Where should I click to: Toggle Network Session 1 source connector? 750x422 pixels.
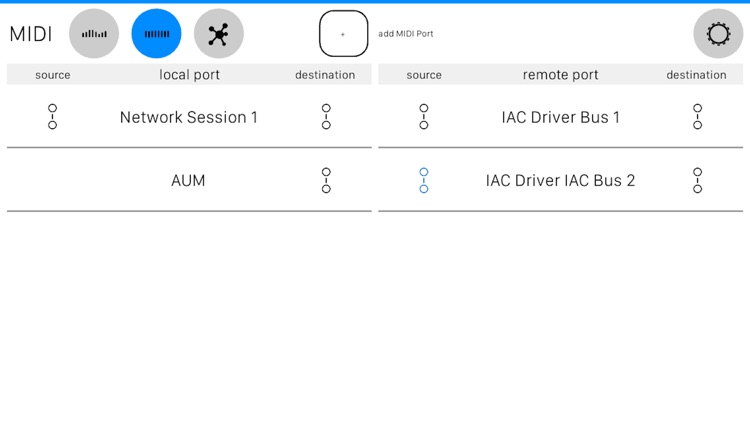coord(53,117)
